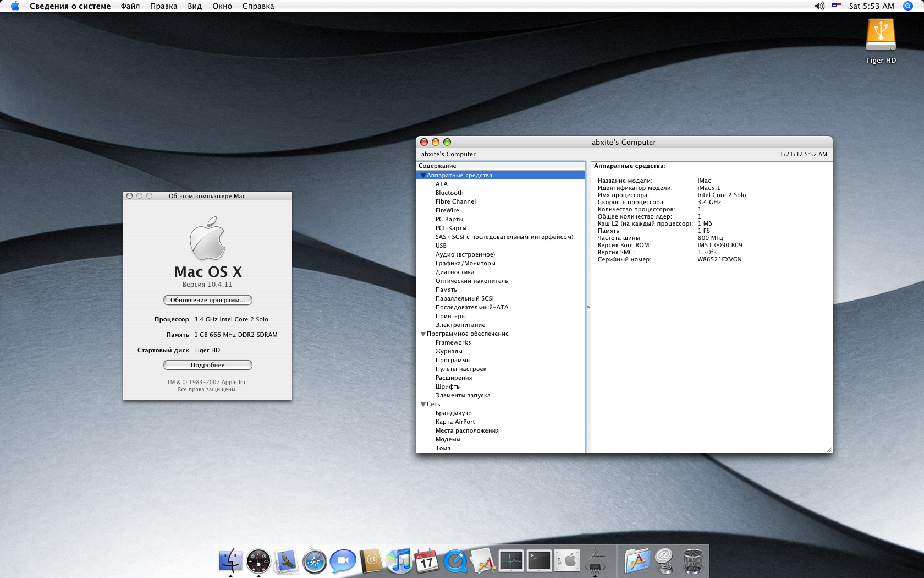Image resolution: width=924 pixels, height=578 pixels.
Task: Open the Trash in the dock
Action: point(693,561)
